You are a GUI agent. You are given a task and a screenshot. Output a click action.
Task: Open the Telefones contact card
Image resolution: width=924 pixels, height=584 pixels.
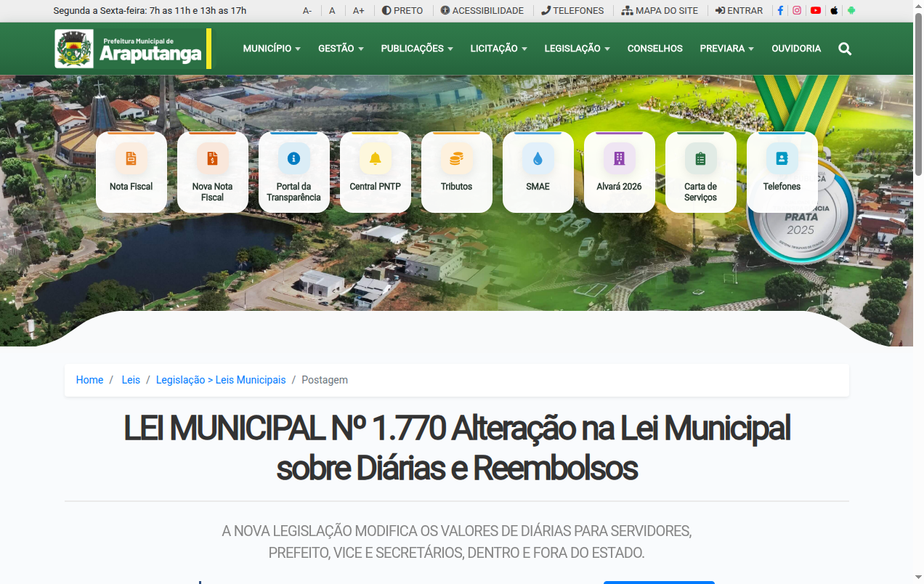pyautogui.click(x=782, y=172)
